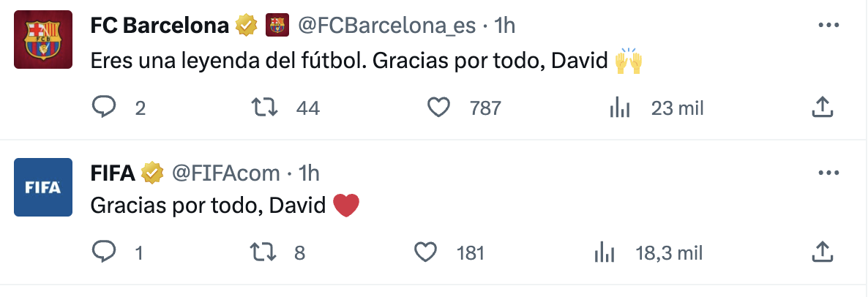
Task: Click the FIFA gold verified badge
Action: tap(151, 173)
